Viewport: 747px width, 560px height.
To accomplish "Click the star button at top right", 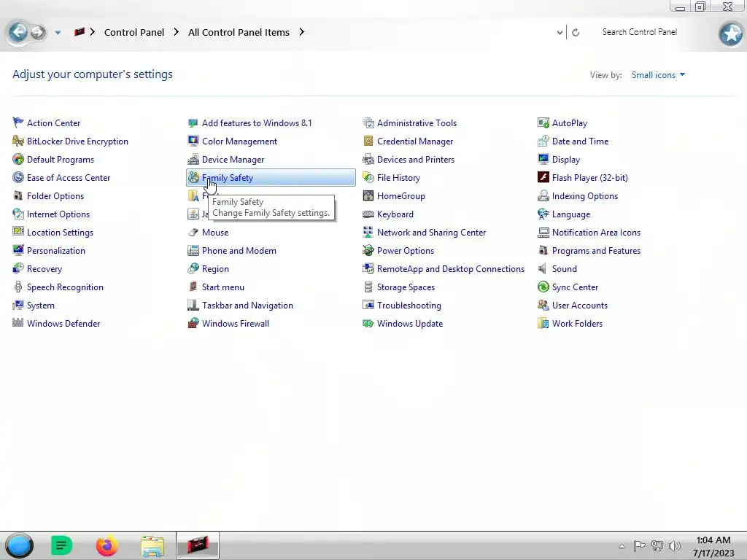I will click(x=731, y=34).
